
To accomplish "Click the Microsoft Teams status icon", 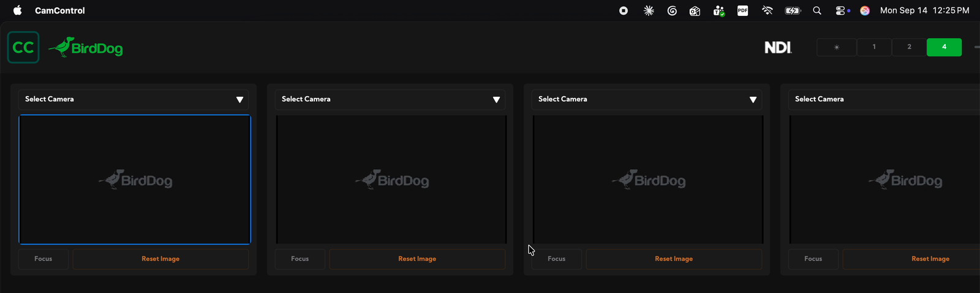I will tap(718, 10).
